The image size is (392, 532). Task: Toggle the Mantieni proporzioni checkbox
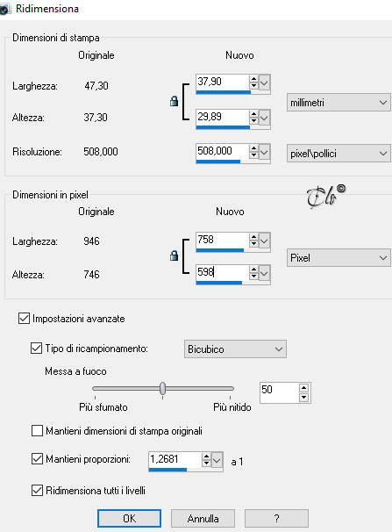[x=37, y=459]
